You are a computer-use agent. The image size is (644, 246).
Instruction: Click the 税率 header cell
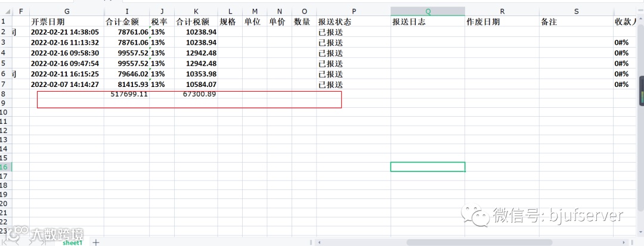[x=162, y=21]
